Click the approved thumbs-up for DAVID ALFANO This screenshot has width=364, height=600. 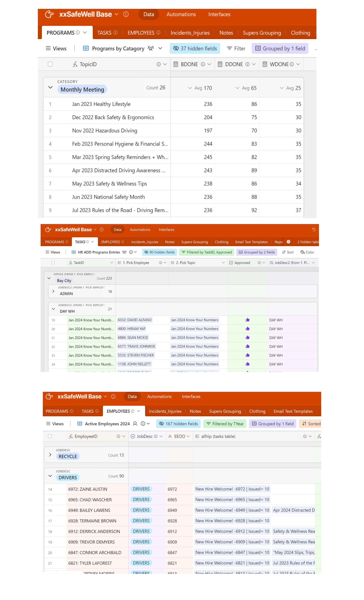coord(248,320)
